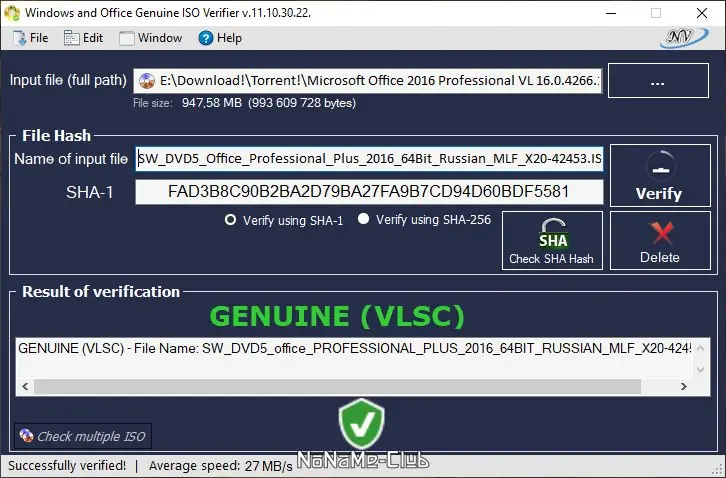Click the disc icon in path field
This screenshot has height=478, width=726.
147,81
